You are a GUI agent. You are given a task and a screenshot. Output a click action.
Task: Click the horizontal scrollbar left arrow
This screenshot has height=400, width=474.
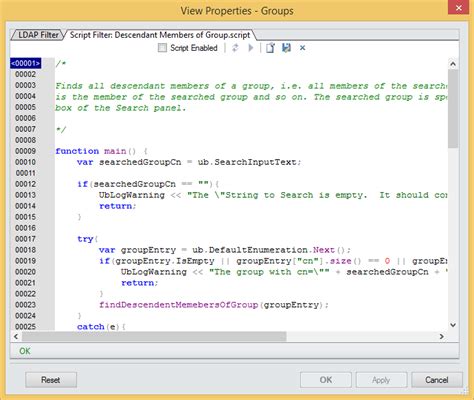point(16,337)
